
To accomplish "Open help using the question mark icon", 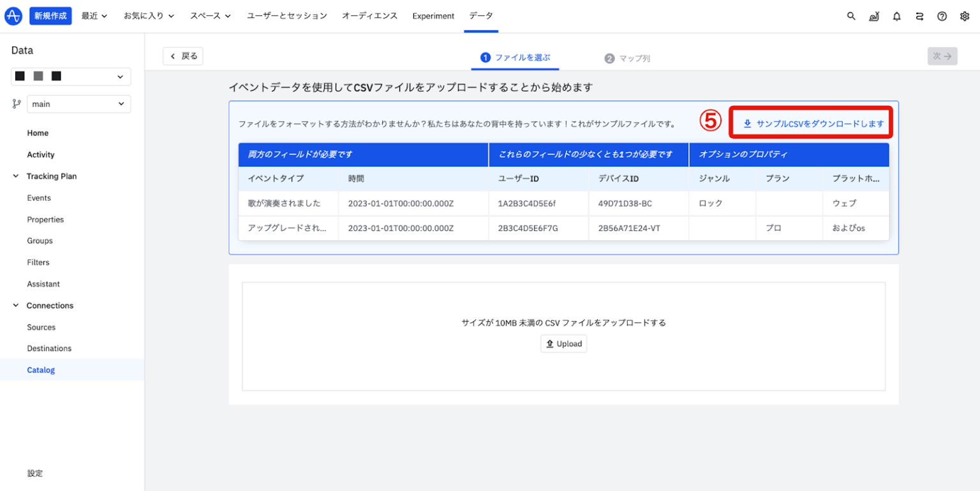I will 942,16.
